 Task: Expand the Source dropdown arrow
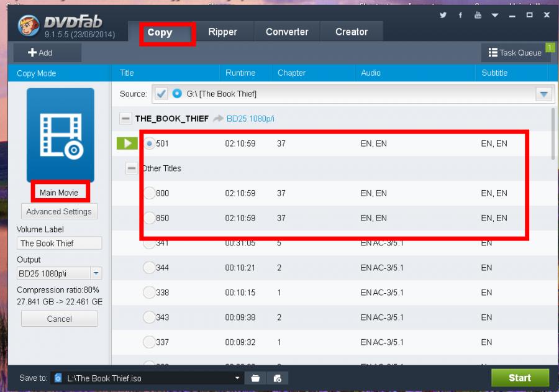pos(544,94)
